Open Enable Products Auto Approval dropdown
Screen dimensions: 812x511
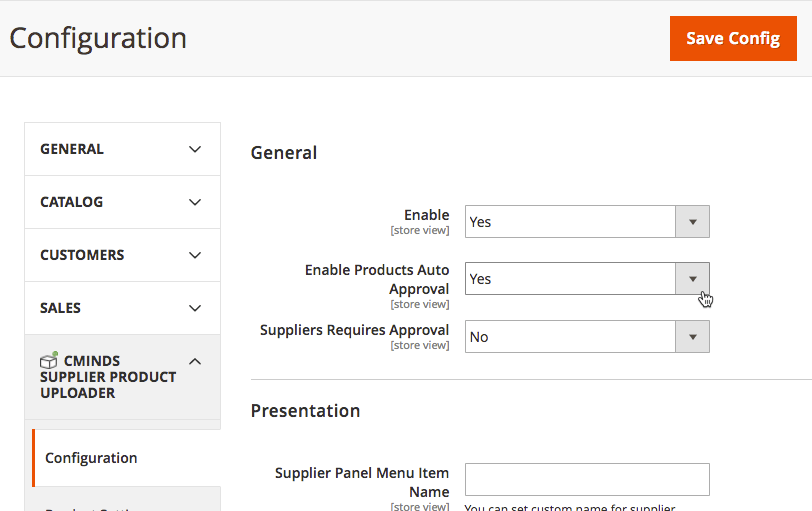pyautogui.click(x=692, y=279)
